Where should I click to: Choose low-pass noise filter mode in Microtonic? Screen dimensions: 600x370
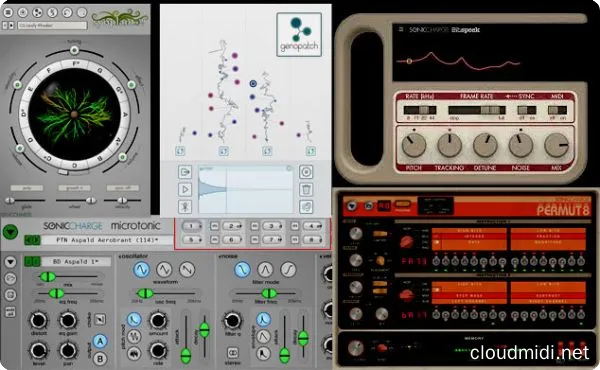242,269
